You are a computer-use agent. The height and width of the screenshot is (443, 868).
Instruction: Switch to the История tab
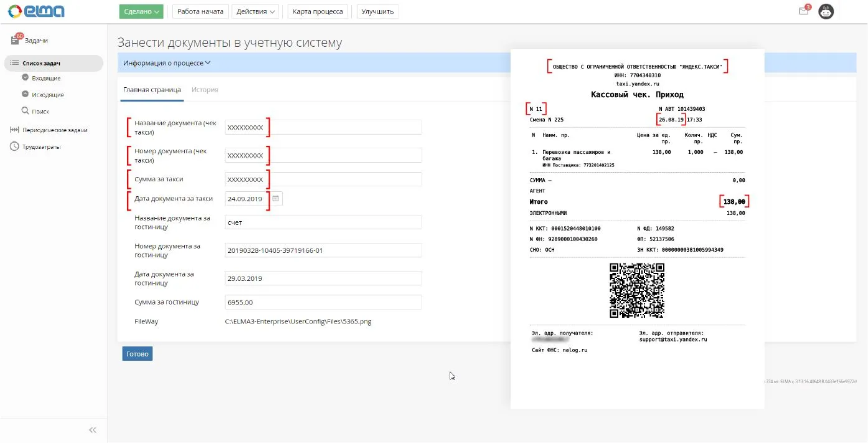pos(205,90)
